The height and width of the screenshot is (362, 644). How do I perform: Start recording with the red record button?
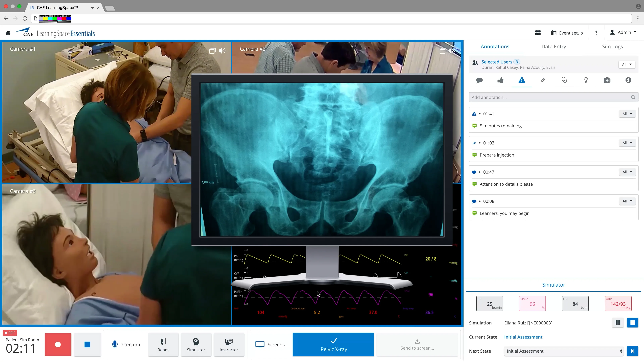[58, 345]
